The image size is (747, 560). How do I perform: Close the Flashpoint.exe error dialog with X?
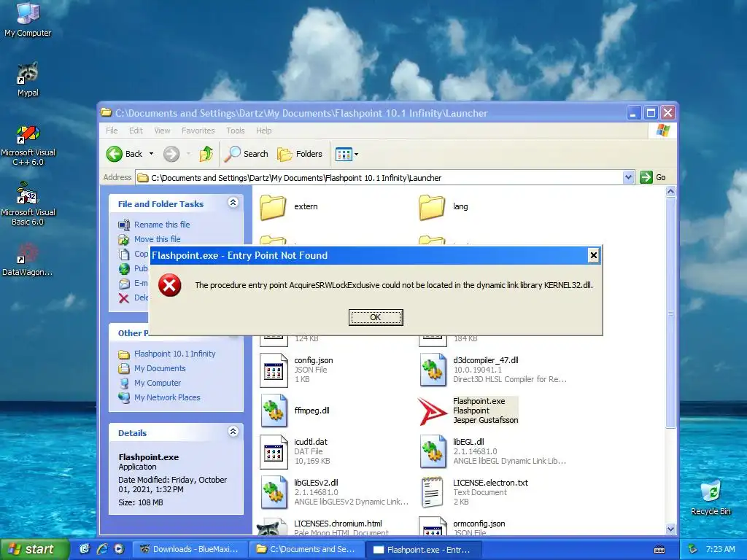tap(593, 255)
